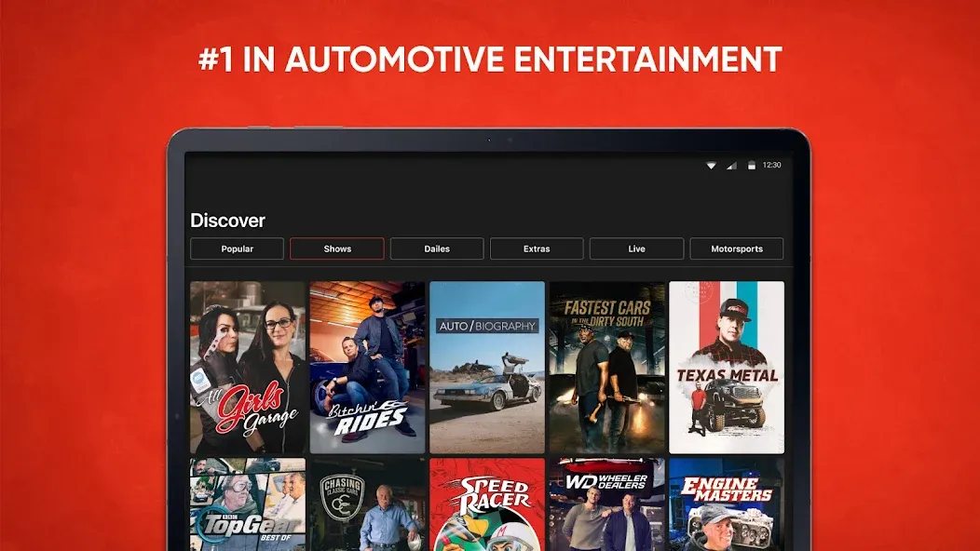Open the Popular tab
980x551 pixels.
coord(237,249)
